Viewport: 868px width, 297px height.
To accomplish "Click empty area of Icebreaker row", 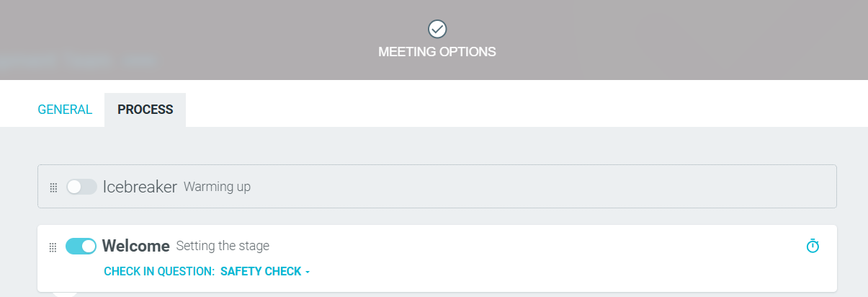I will (x=540, y=187).
